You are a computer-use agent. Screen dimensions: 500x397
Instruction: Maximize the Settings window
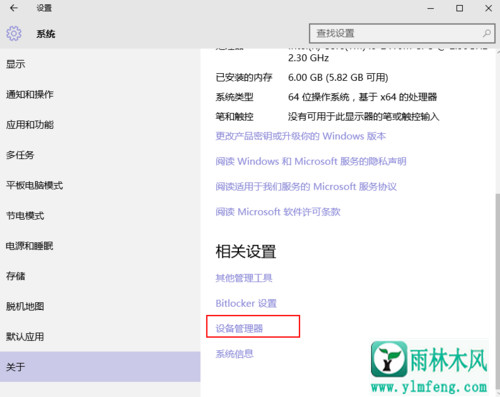click(459, 8)
